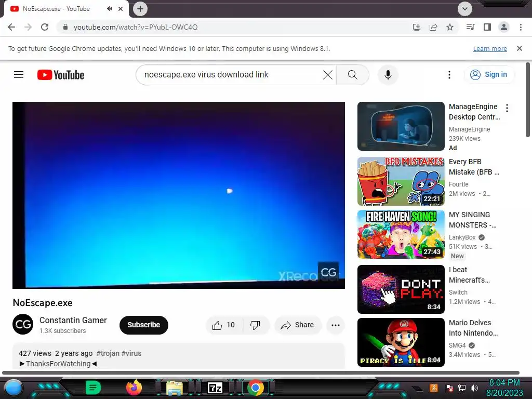Open YouTube settings three-dot menu
The height and width of the screenshot is (399, 532).
[x=449, y=75]
